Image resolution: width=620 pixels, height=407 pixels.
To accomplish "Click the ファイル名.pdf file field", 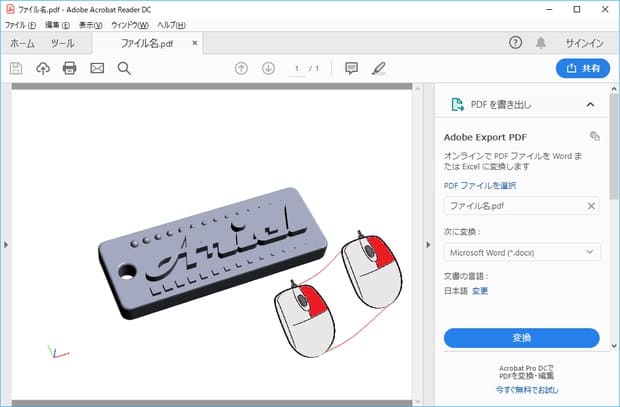I will [x=522, y=206].
